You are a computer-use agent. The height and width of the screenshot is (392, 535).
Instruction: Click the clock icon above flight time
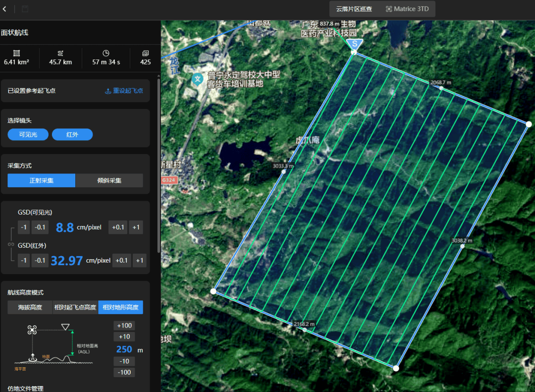tap(106, 53)
